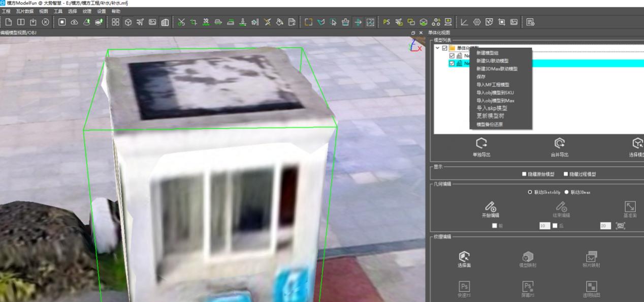Open the 工程 menu
The width and height of the screenshot is (644, 302).
6,11
